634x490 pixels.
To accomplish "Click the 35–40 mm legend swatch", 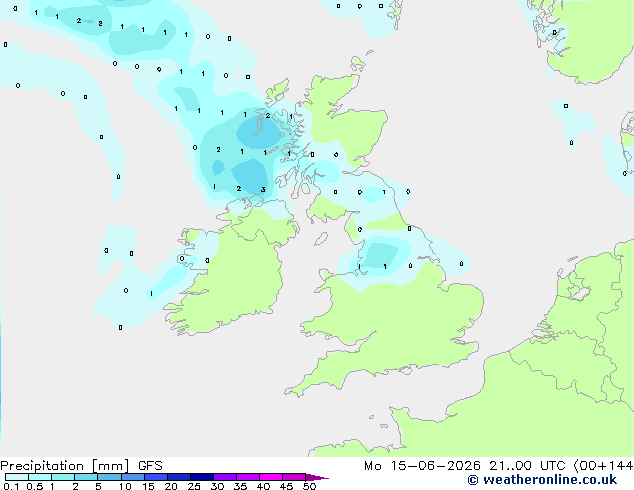I will pyautogui.click(x=247, y=477).
